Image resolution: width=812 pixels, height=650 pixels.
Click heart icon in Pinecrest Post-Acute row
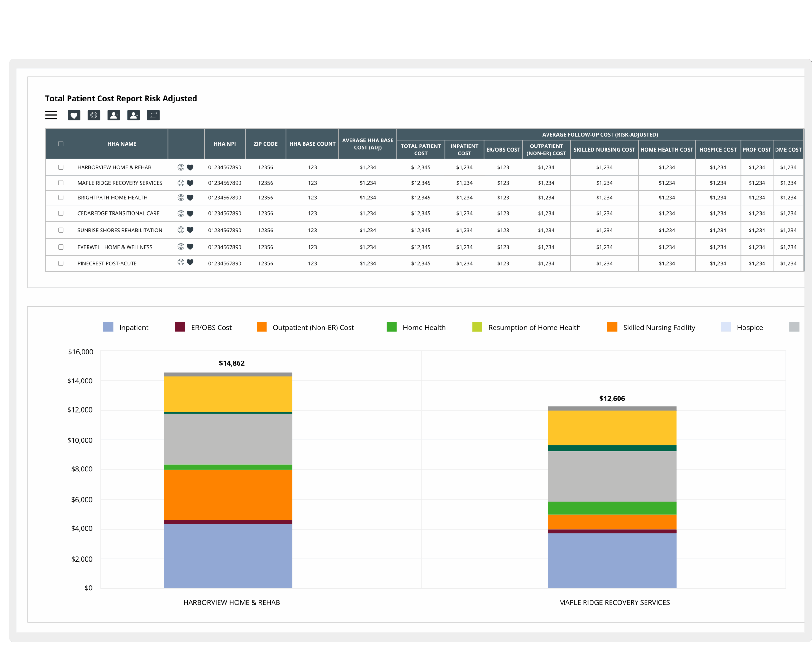(x=190, y=262)
